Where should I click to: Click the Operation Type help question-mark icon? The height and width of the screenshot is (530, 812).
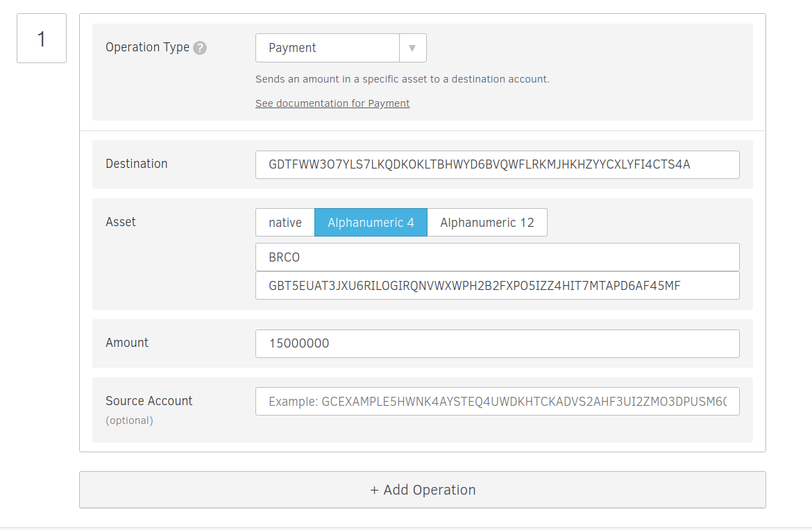(200, 48)
